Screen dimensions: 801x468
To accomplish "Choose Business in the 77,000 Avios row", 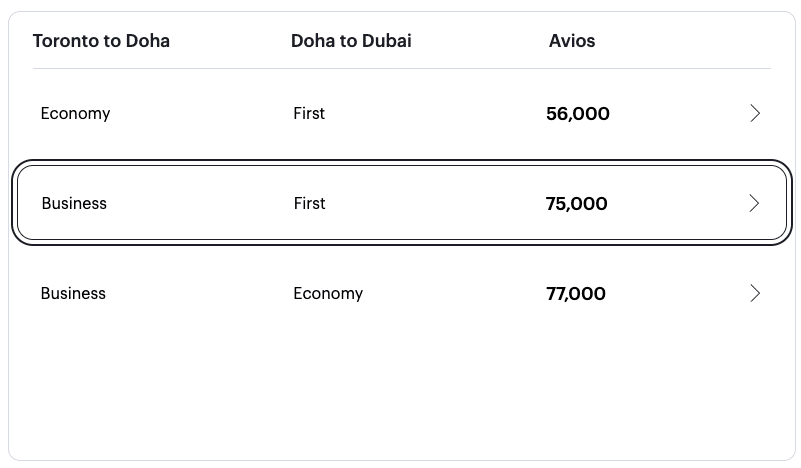I will 73,294.
